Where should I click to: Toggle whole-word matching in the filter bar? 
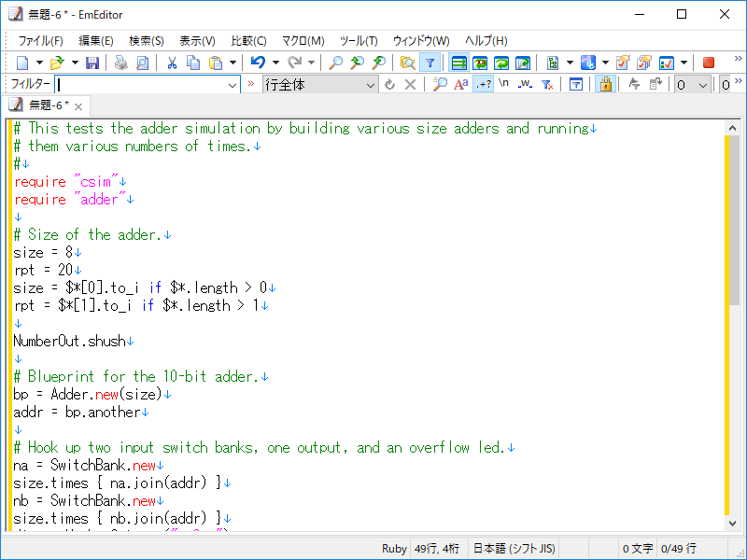pyautogui.click(x=526, y=85)
